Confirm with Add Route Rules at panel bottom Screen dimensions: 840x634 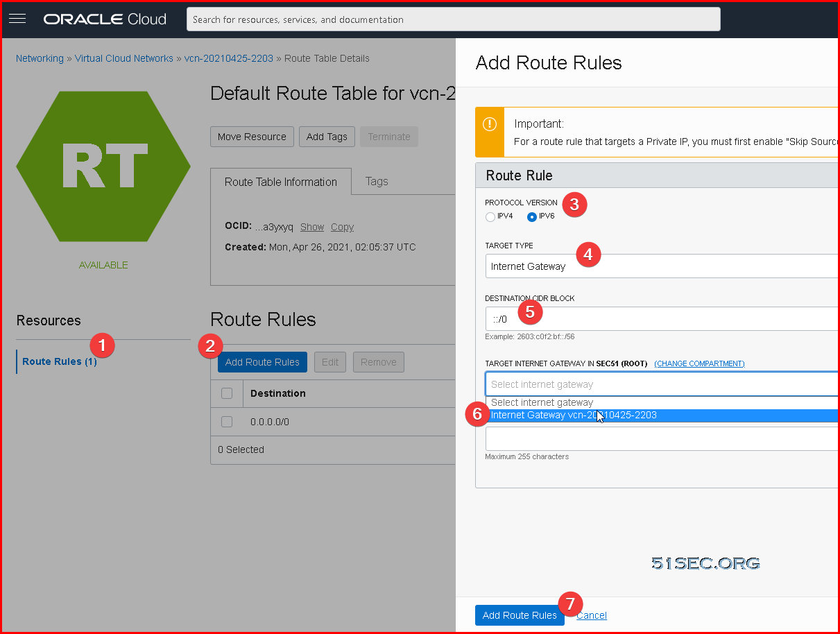click(520, 615)
